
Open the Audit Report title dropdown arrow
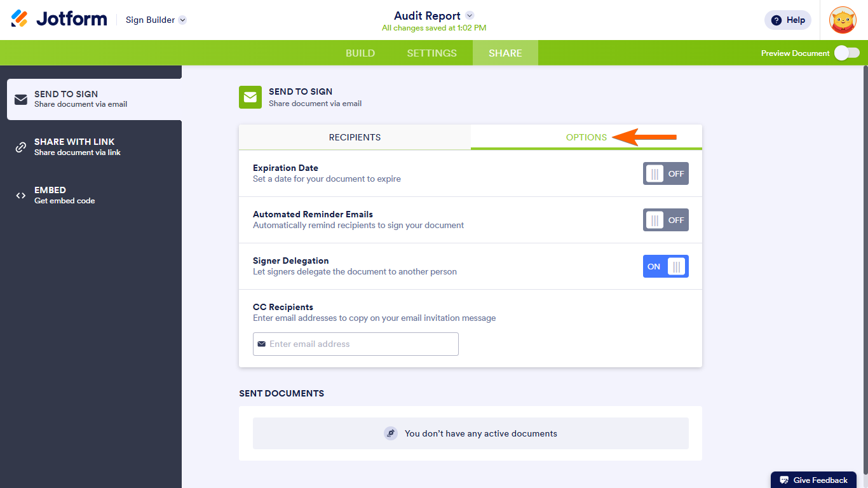coord(470,15)
